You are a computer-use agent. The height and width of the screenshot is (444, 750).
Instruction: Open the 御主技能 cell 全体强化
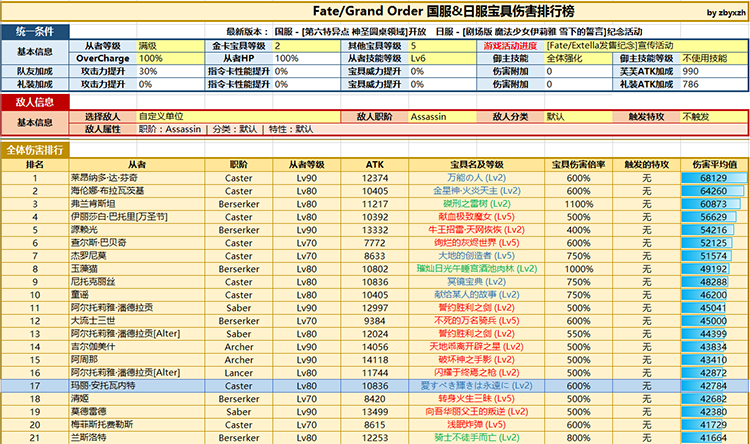coord(578,58)
